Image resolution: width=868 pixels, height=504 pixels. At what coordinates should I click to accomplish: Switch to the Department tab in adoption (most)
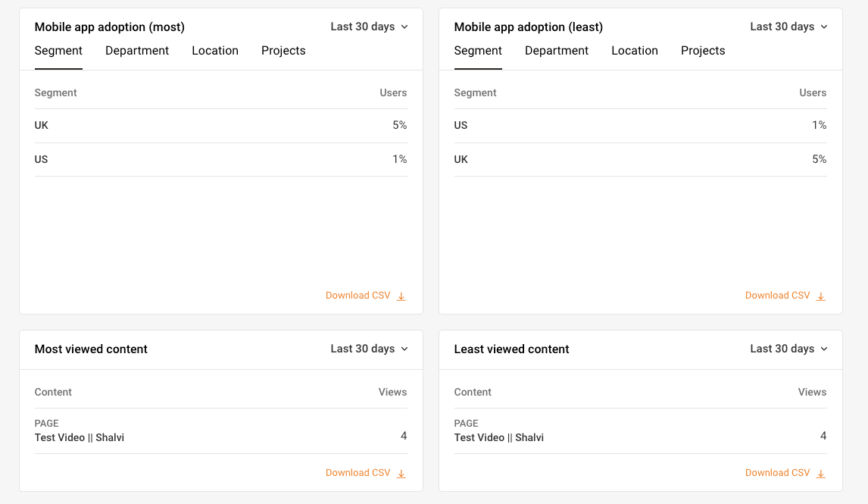coord(137,51)
